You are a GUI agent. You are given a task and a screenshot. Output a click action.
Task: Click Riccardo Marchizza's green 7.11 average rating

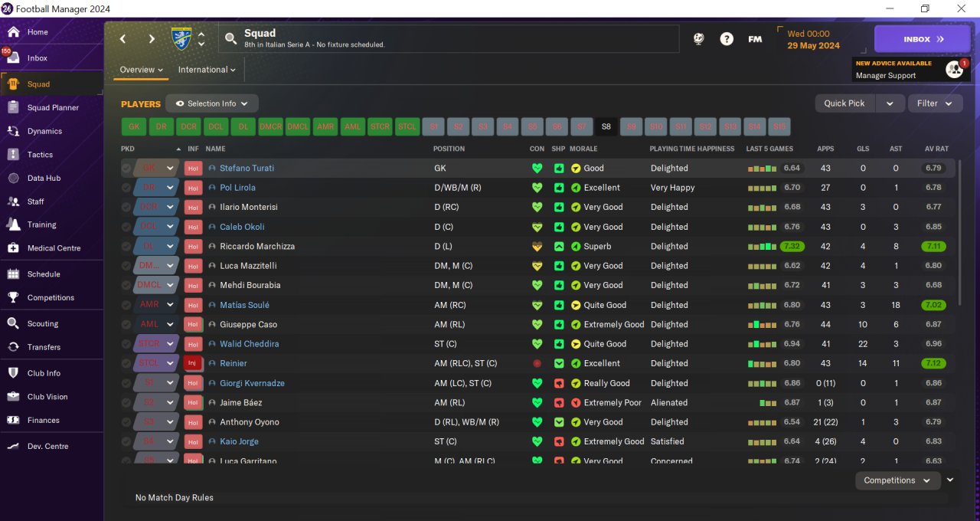click(933, 247)
